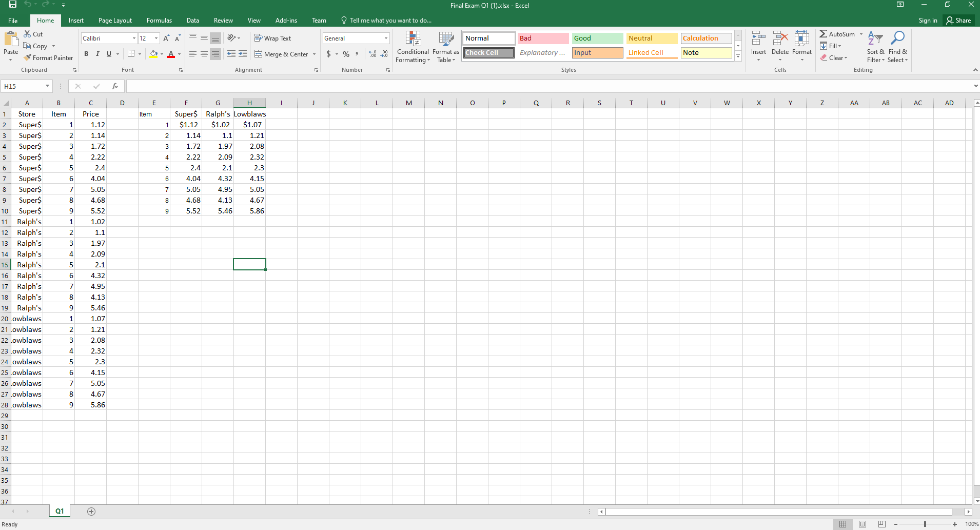Click the Insert cells icon

pos(758,39)
